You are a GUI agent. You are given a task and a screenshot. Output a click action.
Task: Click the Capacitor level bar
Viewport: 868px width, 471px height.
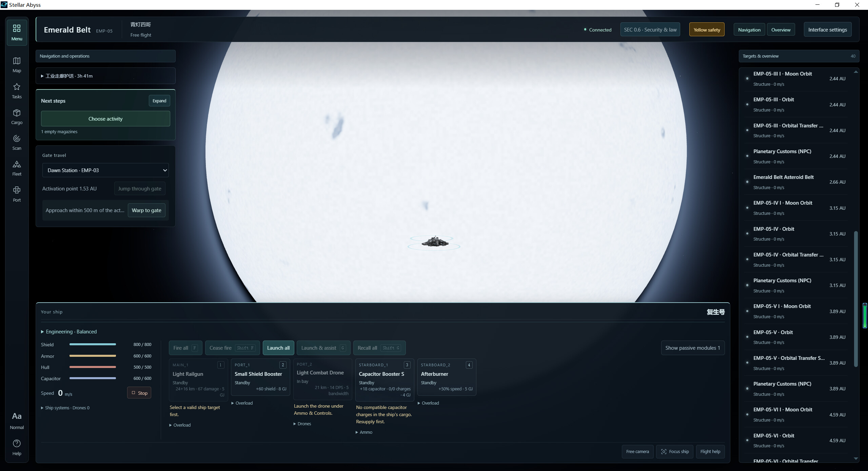click(93, 378)
